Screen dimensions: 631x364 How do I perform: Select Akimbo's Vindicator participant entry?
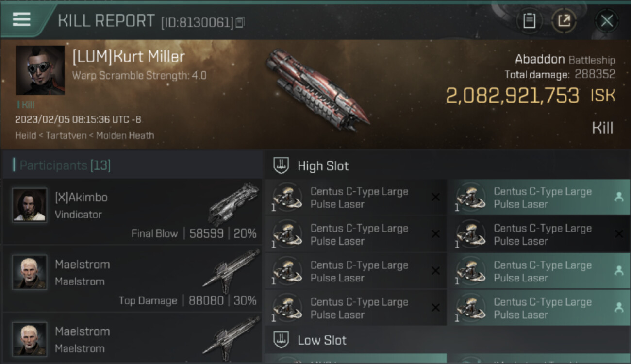coord(132,212)
